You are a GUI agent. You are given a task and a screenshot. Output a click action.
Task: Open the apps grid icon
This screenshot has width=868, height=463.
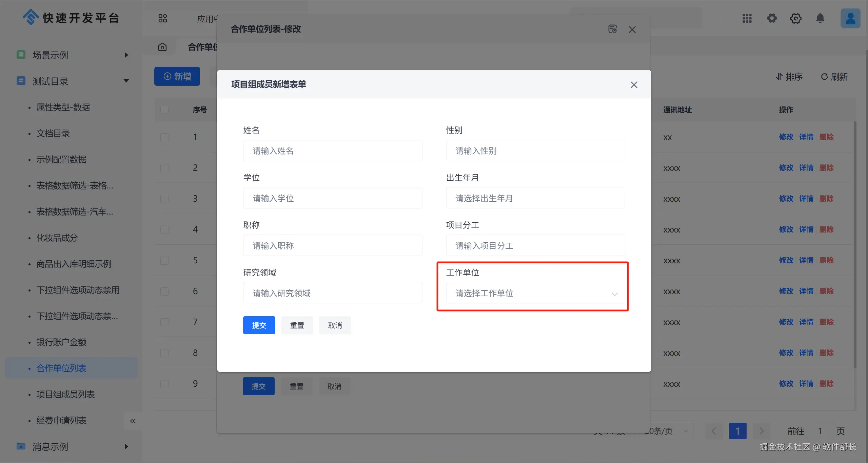tap(747, 18)
